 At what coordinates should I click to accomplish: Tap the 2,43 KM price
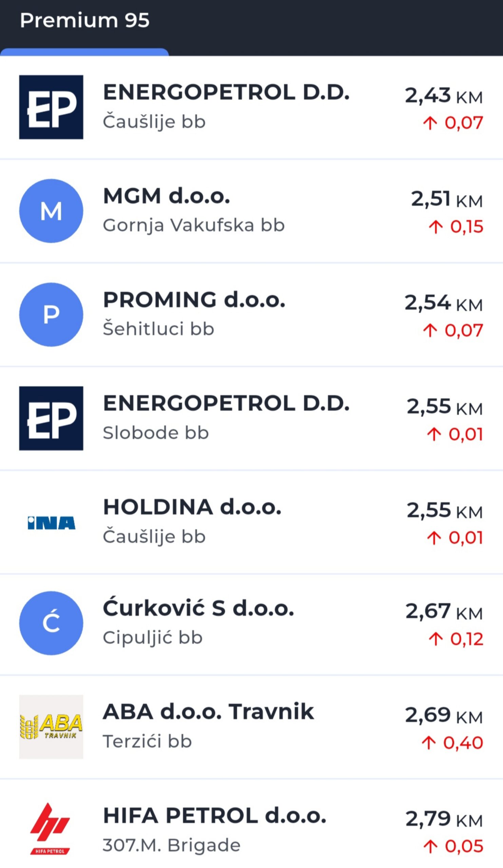coord(443,96)
